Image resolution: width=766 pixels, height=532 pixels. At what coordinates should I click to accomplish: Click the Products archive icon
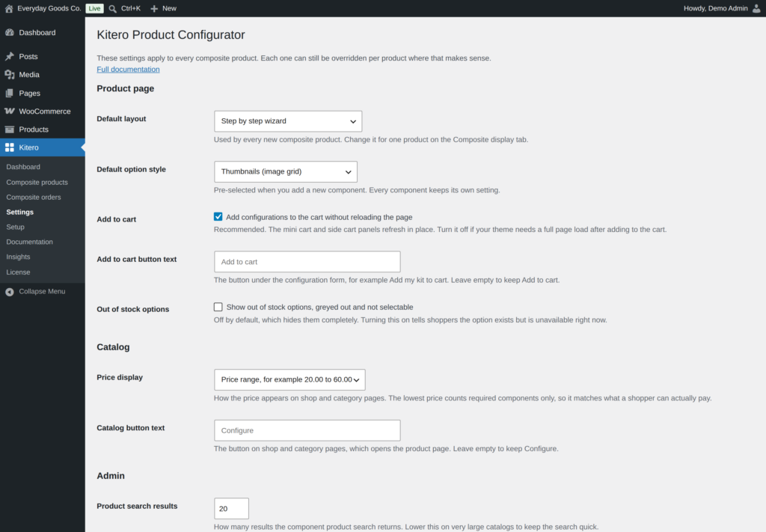pos(9,129)
